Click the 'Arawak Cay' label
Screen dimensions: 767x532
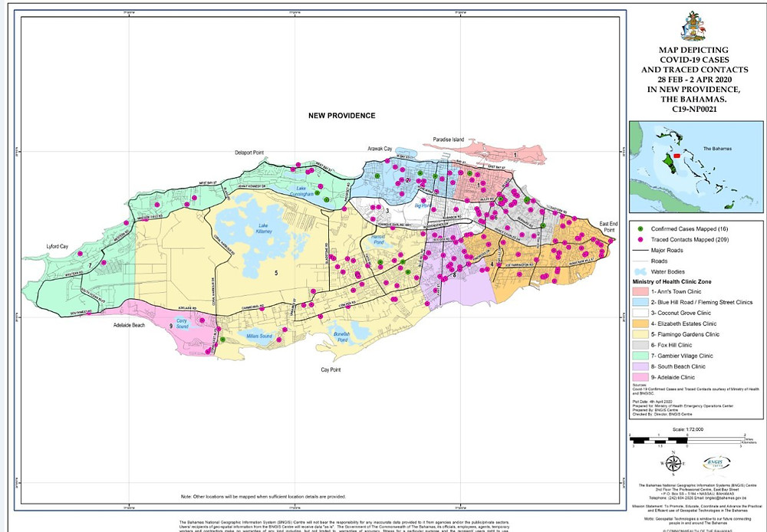click(380, 148)
